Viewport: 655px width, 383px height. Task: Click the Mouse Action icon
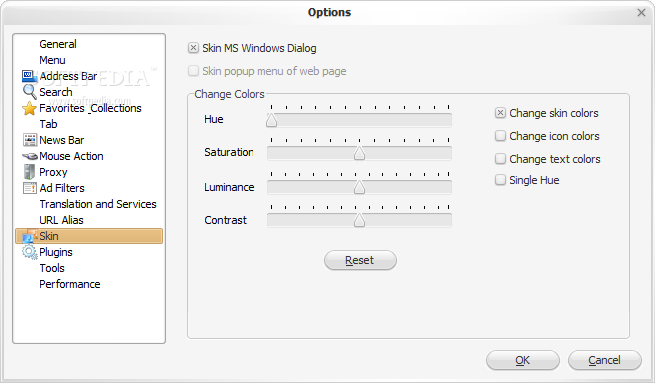click(x=30, y=157)
